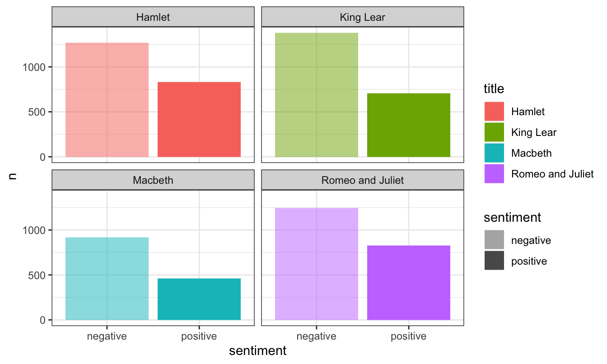
Task: Select the Macbeth teal legend swatch
Action: coord(494,153)
